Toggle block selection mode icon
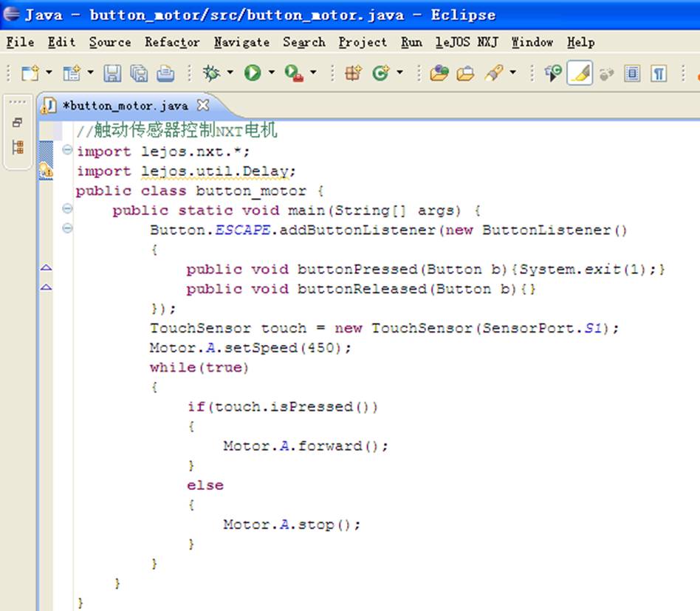700x611 pixels. click(632, 73)
